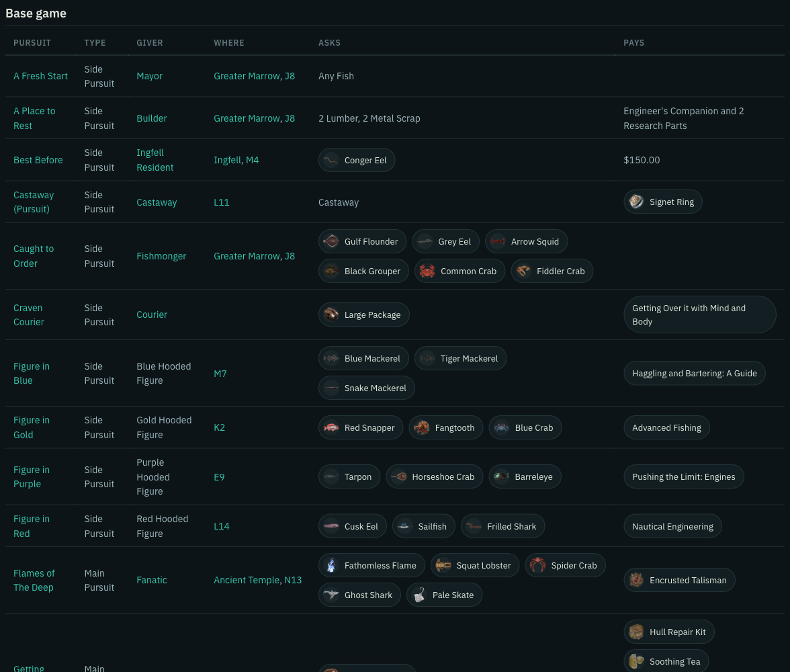Image resolution: width=790 pixels, height=672 pixels.
Task: Click the Black Grouper fish icon
Action: pos(331,271)
